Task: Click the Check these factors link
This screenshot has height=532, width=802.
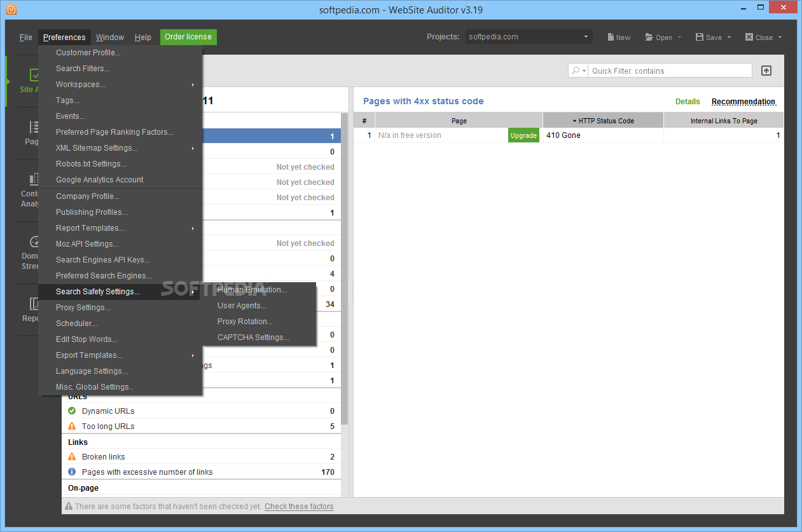Action: 299,507
